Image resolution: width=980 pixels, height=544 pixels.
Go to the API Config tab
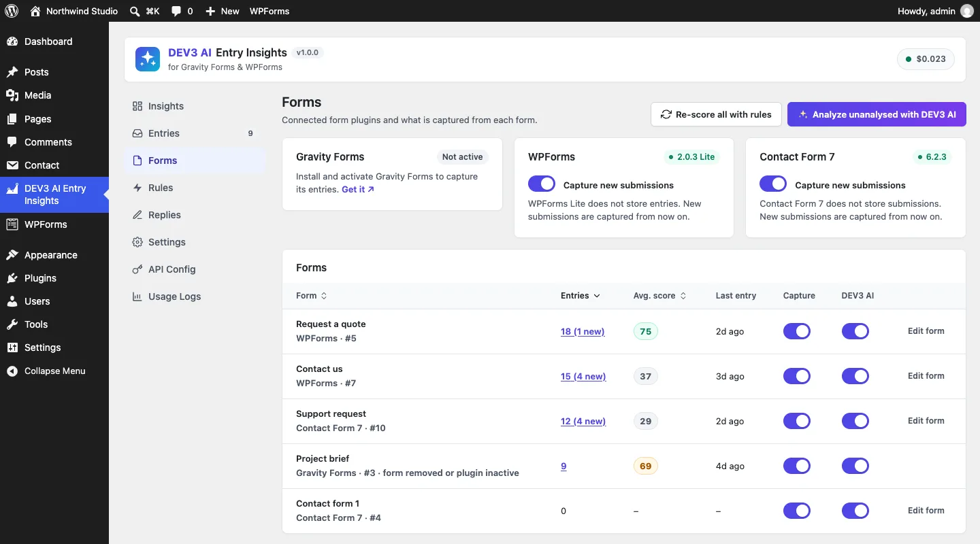click(195, 269)
